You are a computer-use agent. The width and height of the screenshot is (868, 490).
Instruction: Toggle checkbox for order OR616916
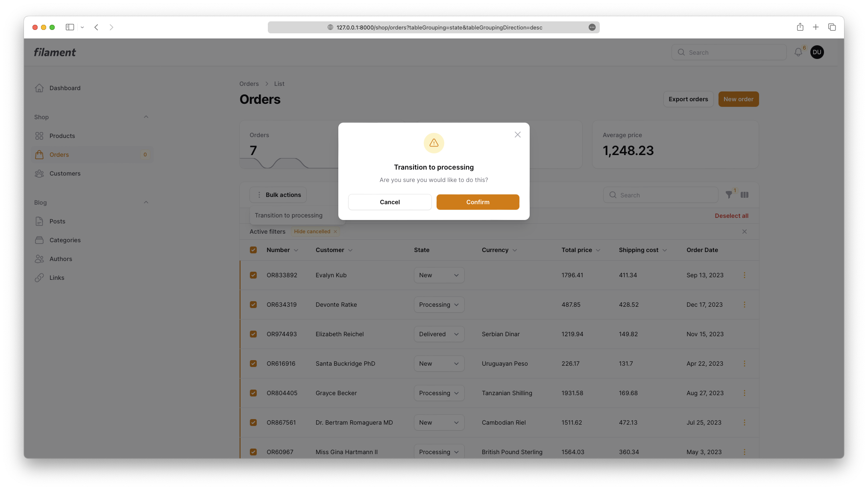(253, 364)
